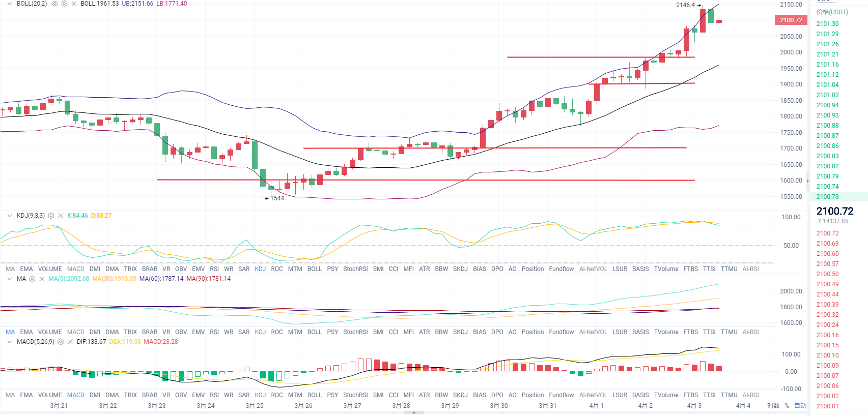Select ask price 2101.30 in order book
Image resolution: width=868 pixels, height=417 pixels.
[x=827, y=24]
